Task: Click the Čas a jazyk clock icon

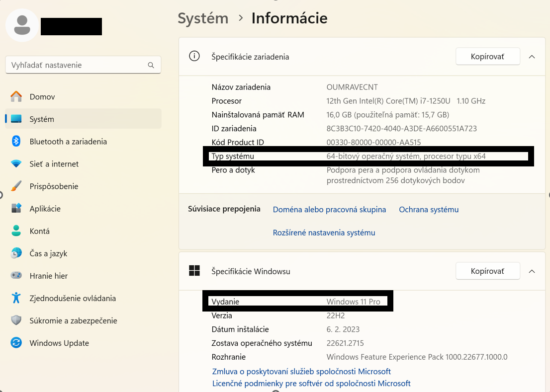Action: tap(16, 253)
